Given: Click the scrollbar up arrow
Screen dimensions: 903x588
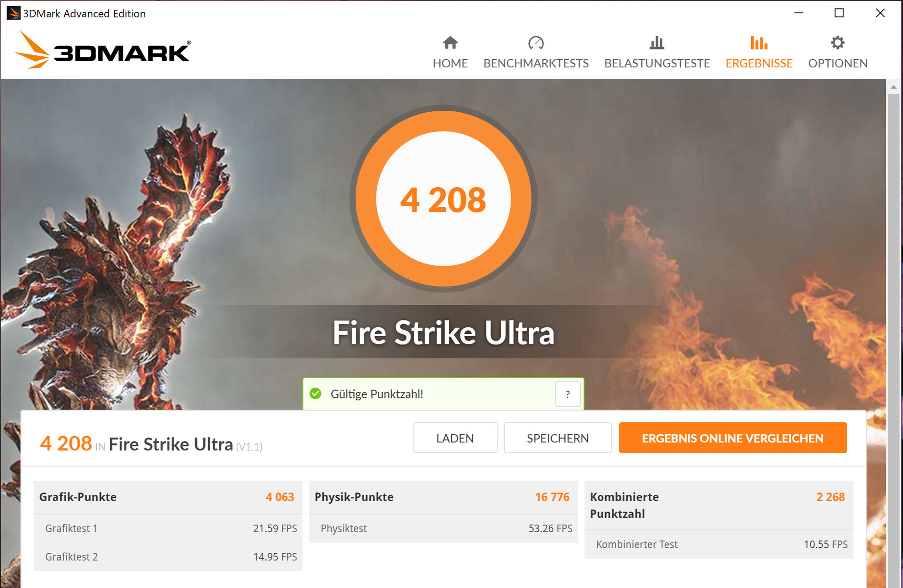Looking at the screenshot, I should pyautogui.click(x=893, y=87).
